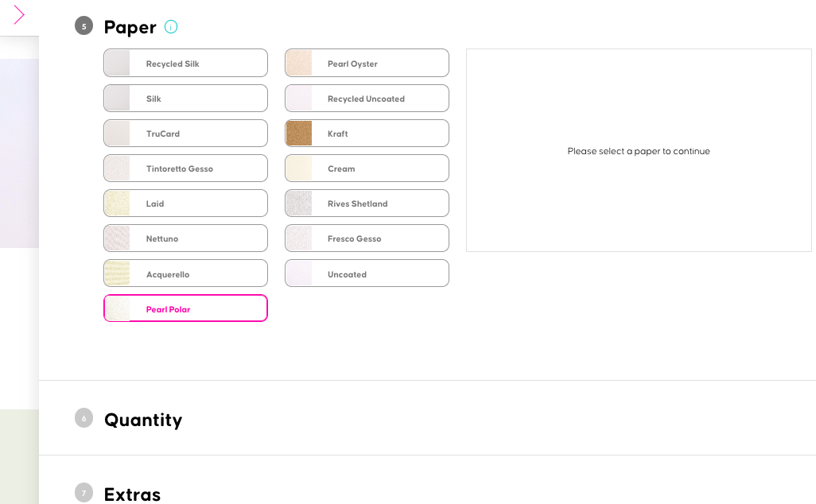Image resolution: width=816 pixels, height=504 pixels.
Task: Select Recycled Uncoated paper
Action: 367,99
